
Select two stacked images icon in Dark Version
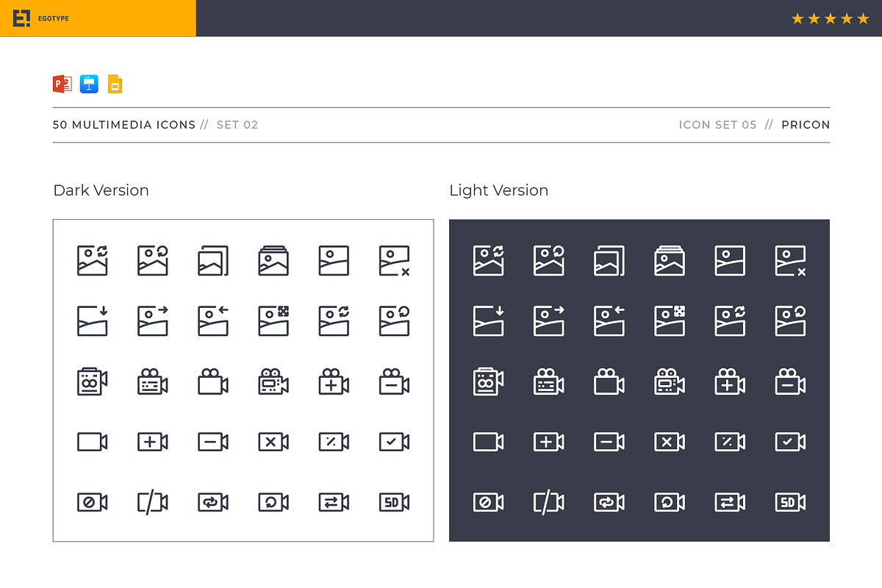tap(213, 261)
